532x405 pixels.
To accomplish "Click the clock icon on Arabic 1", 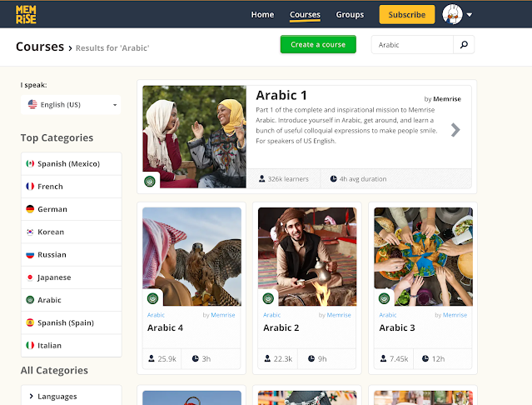I will pos(334,178).
